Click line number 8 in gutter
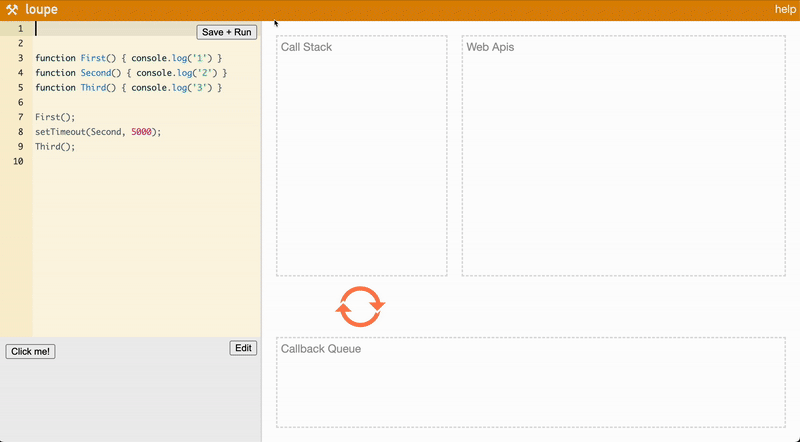The width and height of the screenshot is (800, 442). (x=20, y=132)
